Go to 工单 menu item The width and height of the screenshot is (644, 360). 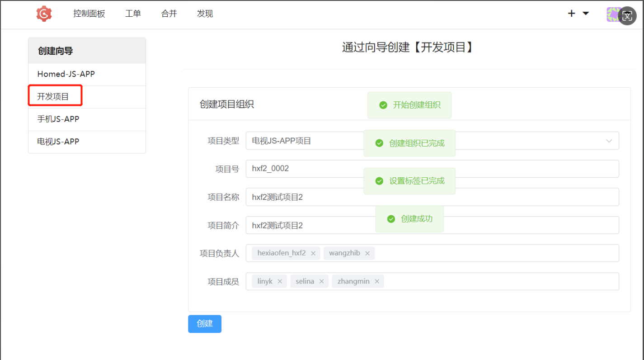pos(133,14)
